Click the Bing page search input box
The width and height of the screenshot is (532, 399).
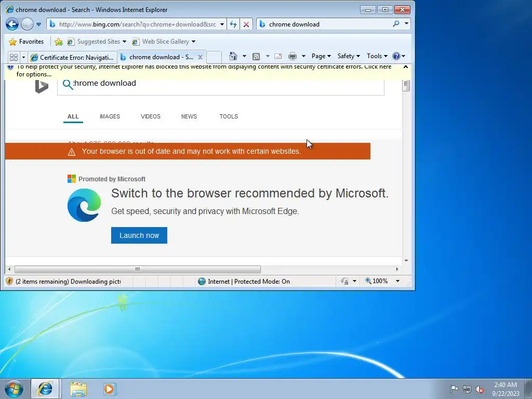220,87
